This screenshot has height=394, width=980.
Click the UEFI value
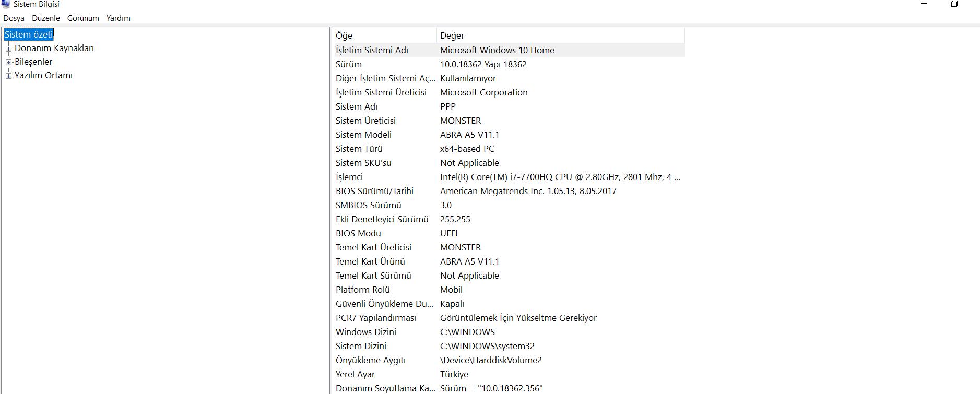point(449,233)
